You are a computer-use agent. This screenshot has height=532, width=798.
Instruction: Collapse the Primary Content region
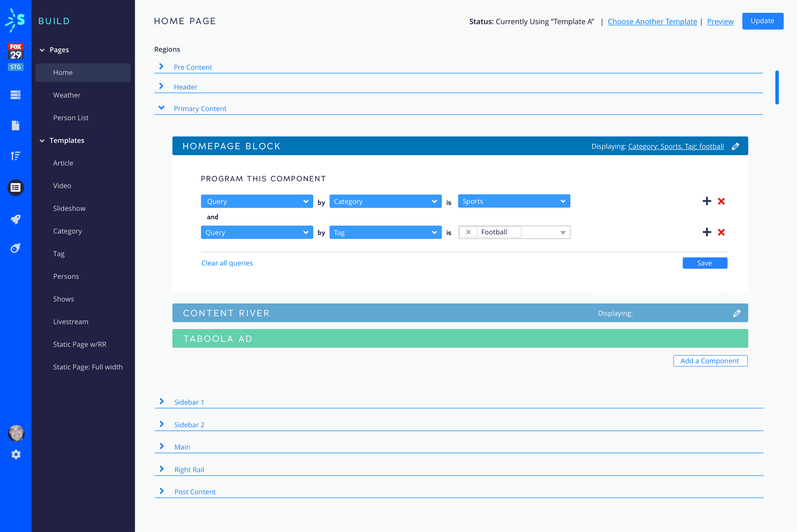pos(162,108)
